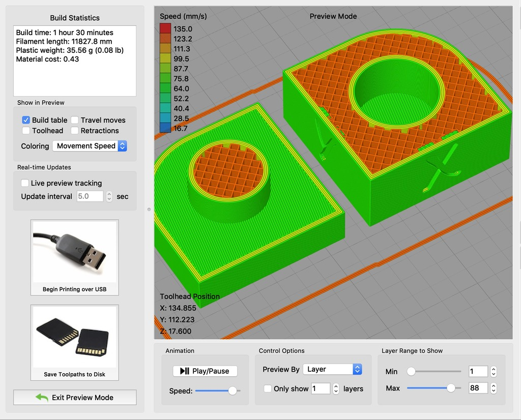Enable the Travel moves checkbox
Viewport: 521px width, 420px height.
pos(75,120)
